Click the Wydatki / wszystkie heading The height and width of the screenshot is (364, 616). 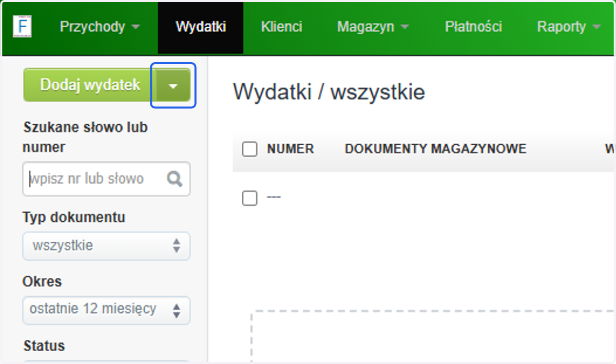[x=329, y=92]
